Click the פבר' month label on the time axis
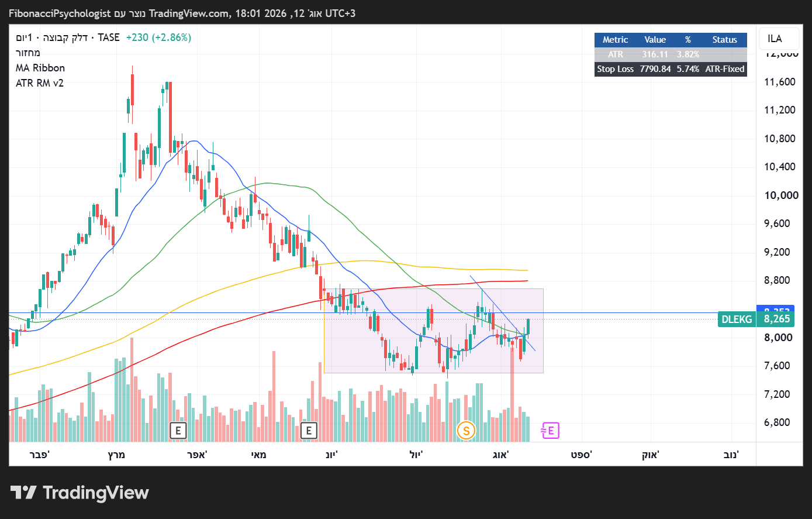The width and height of the screenshot is (812, 519). tap(40, 455)
